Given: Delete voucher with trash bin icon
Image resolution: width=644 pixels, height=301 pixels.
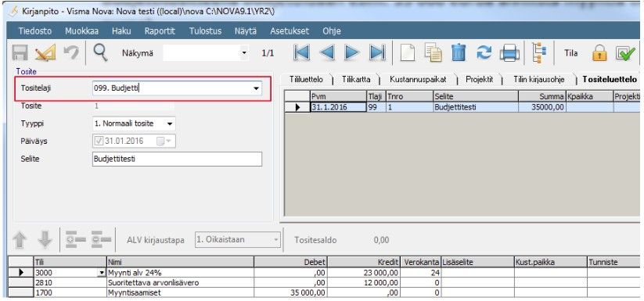Looking at the screenshot, I should click(459, 53).
